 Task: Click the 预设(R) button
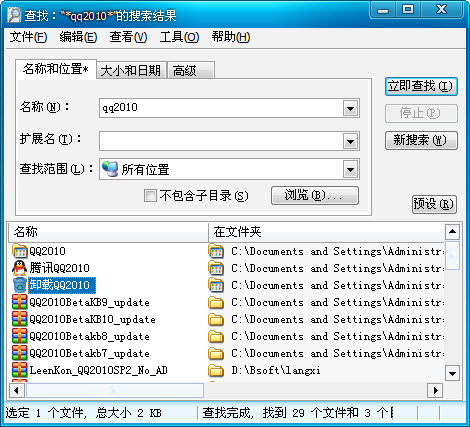click(434, 204)
